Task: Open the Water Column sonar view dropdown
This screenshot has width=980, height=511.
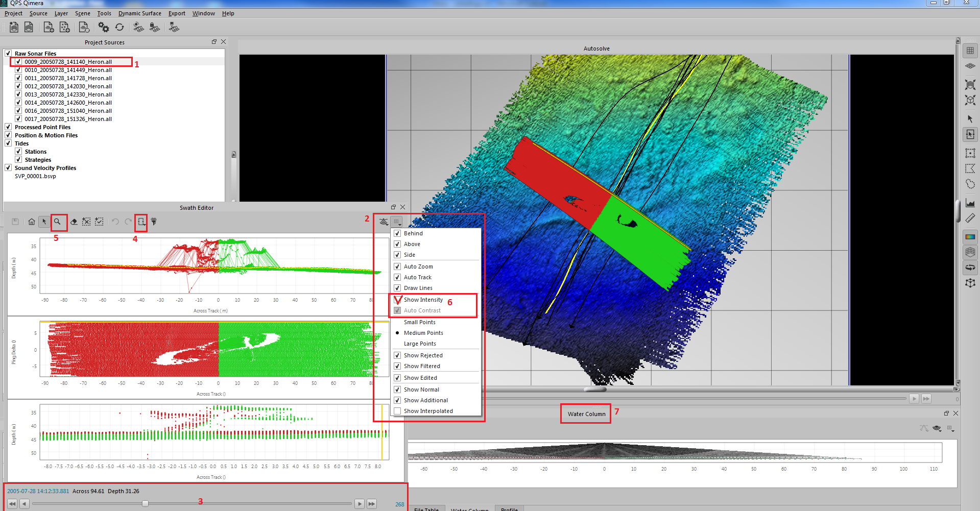Action: point(937,428)
